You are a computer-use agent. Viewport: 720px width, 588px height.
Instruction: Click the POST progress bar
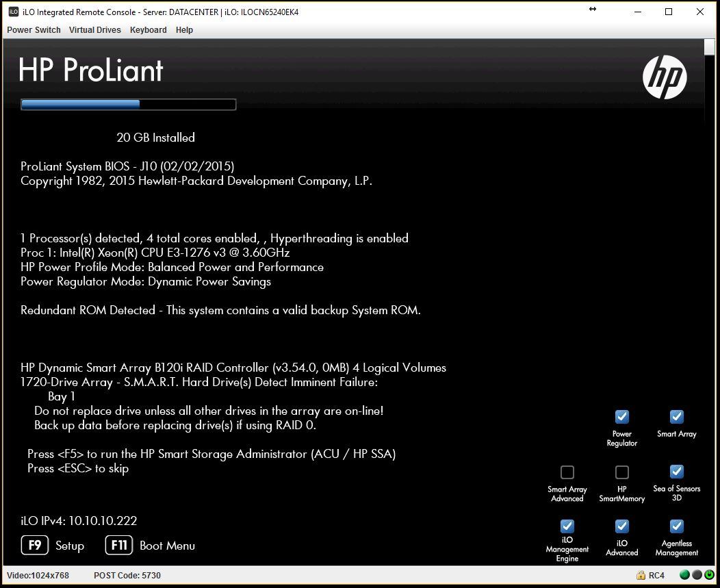click(128, 104)
